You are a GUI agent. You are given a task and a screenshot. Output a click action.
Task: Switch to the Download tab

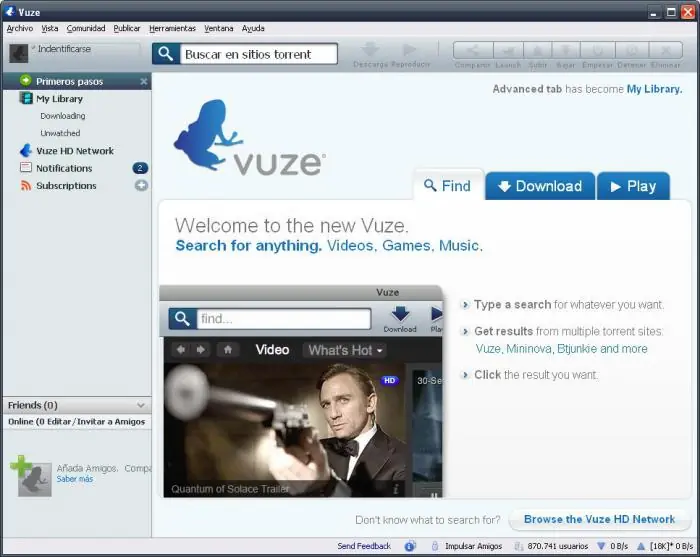click(540, 186)
